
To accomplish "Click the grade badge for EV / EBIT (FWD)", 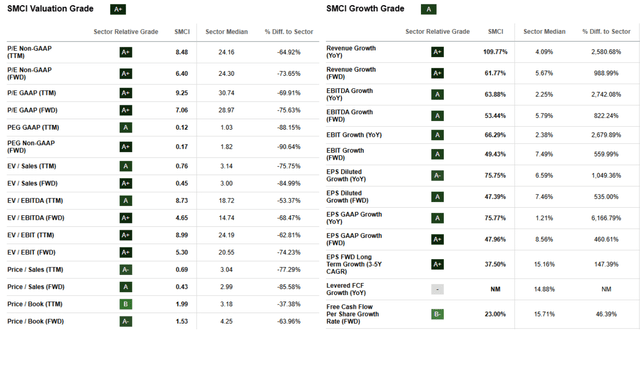I will [x=126, y=253].
